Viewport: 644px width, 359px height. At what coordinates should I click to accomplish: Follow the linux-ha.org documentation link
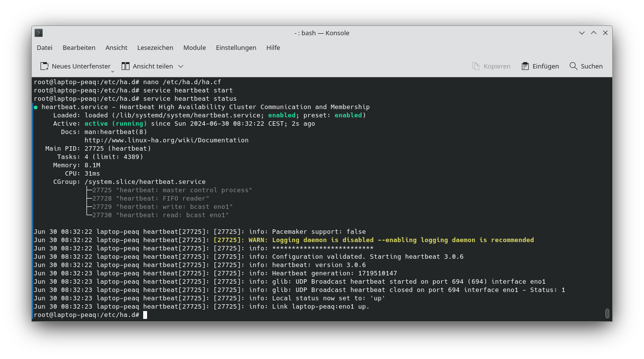[167, 140]
